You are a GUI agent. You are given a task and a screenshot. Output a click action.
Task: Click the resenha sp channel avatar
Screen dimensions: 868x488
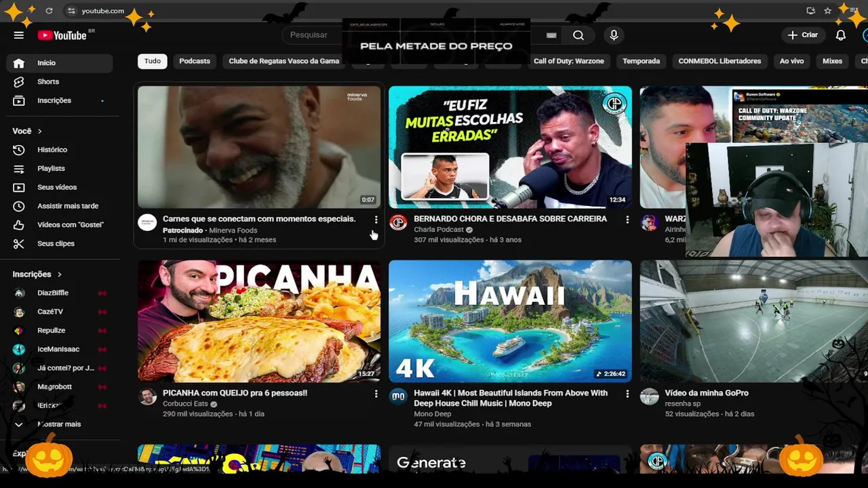tap(649, 396)
